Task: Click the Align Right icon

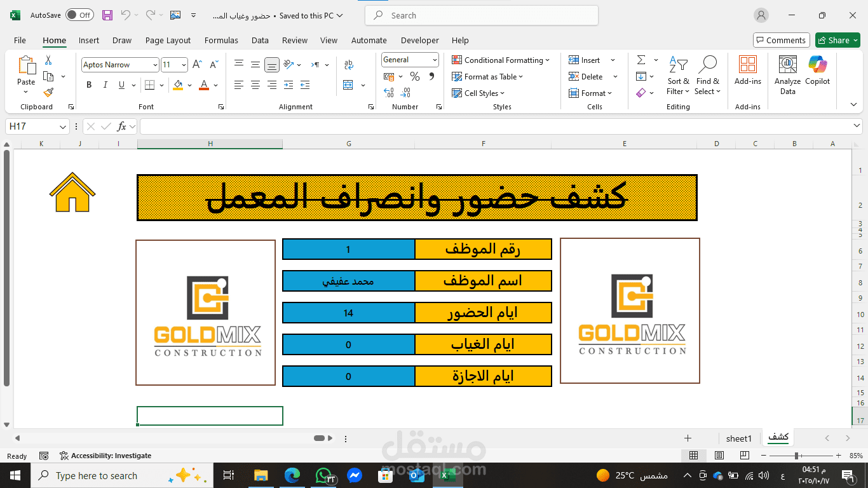Action: pyautogui.click(x=272, y=85)
